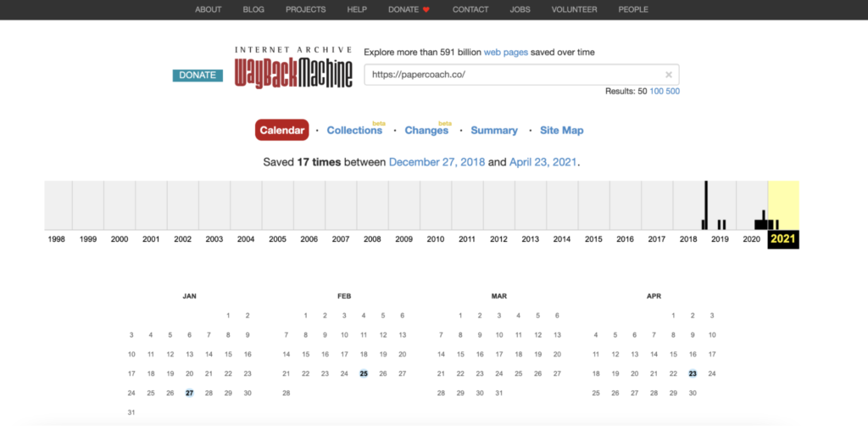Switch to the Collections tab
Screen dimensions: 868x426
point(354,130)
